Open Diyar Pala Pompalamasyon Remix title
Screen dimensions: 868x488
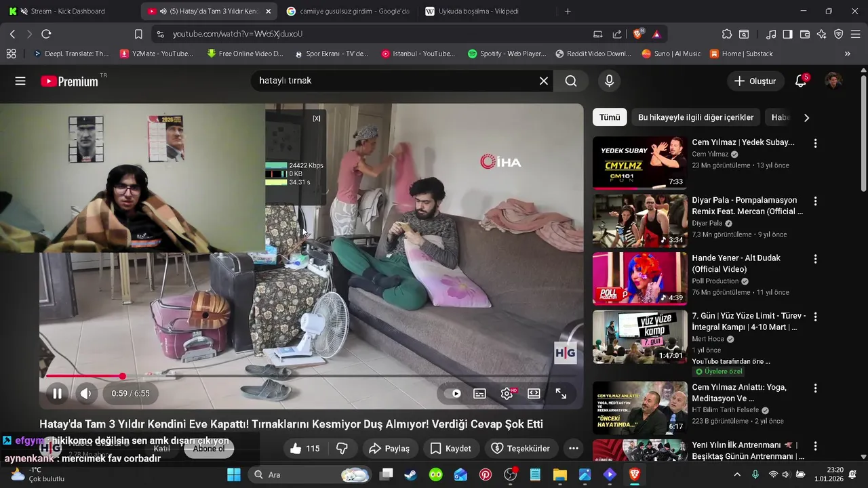[747, 205]
